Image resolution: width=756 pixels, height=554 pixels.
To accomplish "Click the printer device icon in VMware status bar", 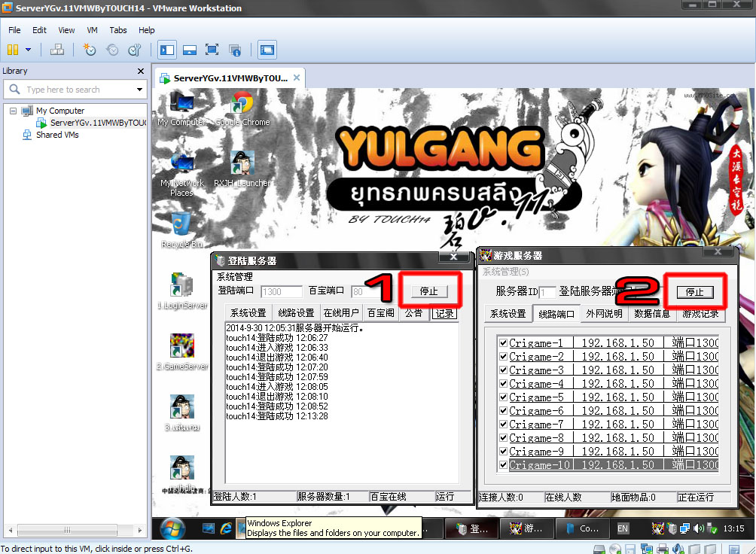I will [662, 549].
